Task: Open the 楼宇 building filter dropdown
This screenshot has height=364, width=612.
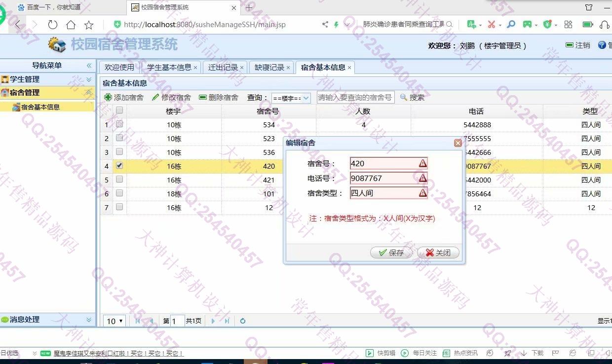Action: click(x=291, y=98)
